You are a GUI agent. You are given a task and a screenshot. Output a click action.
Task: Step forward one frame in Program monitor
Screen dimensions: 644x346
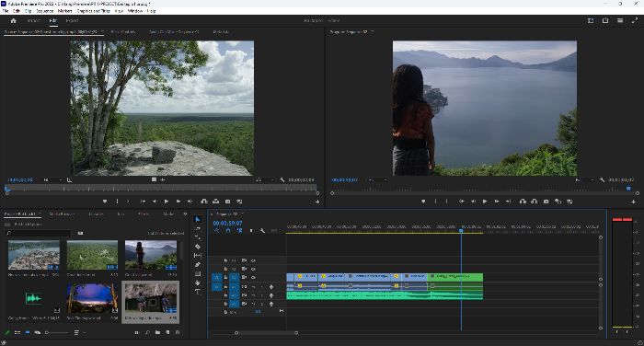[497, 202]
